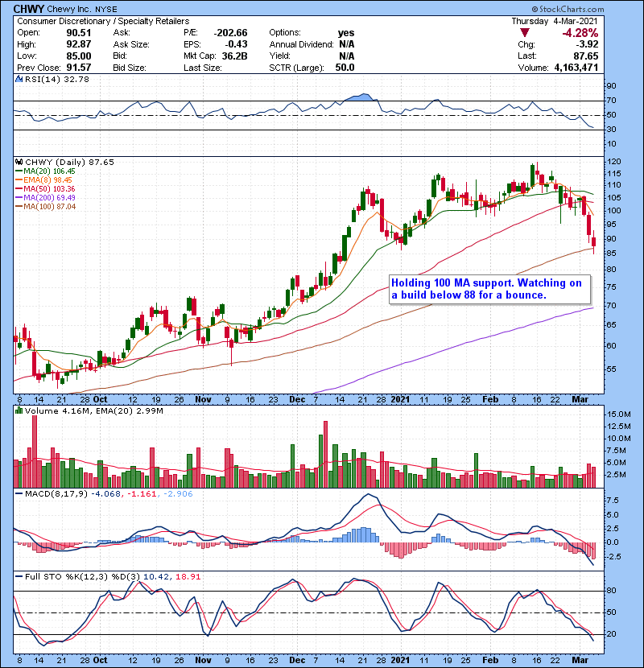Click the Low value 85.00
Screen dimensions: 644x668
point(78,56)
